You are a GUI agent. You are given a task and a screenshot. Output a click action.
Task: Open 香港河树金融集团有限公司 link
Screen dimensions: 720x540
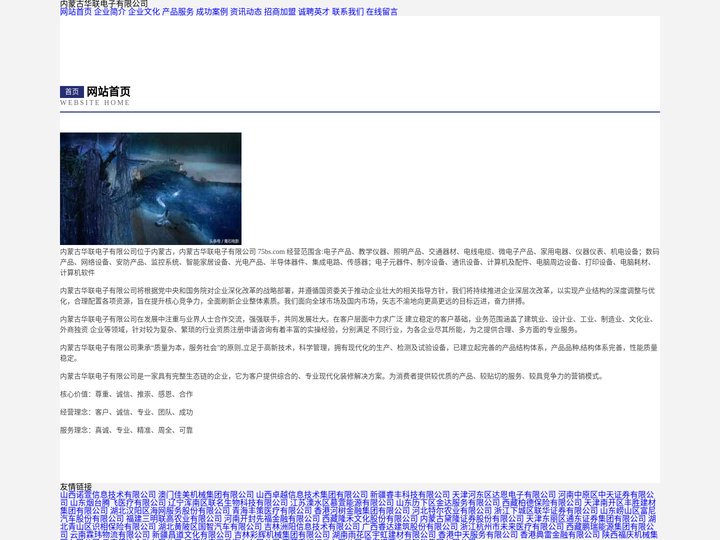tap(362, 511)
